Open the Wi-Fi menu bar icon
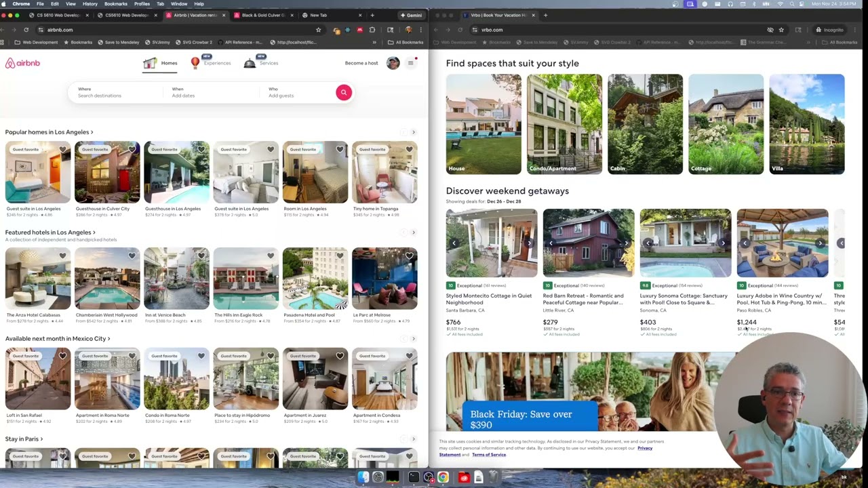The width and height of the screenshot is (868, 488). (x=781, y=4)
